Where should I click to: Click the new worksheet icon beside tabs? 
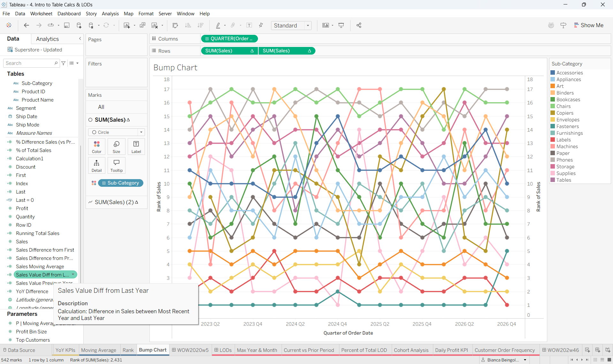tap(587, 350)
